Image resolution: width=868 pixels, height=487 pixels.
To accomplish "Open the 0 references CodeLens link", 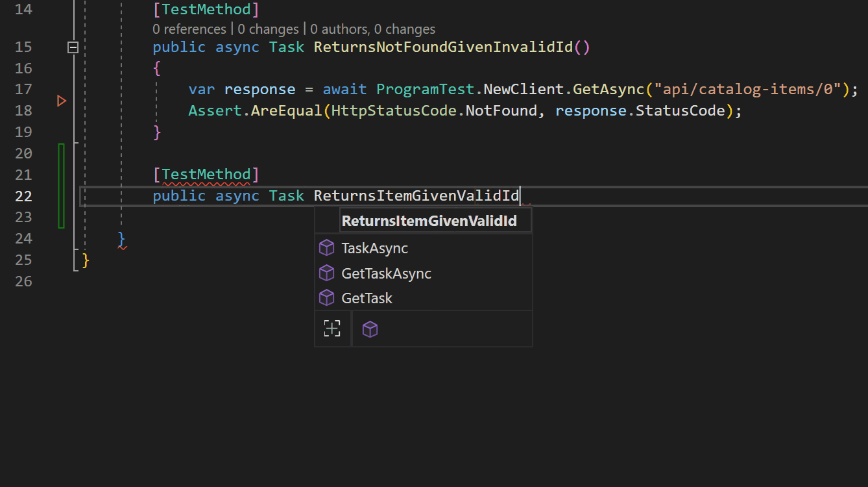I will click(x=189, y=29).
